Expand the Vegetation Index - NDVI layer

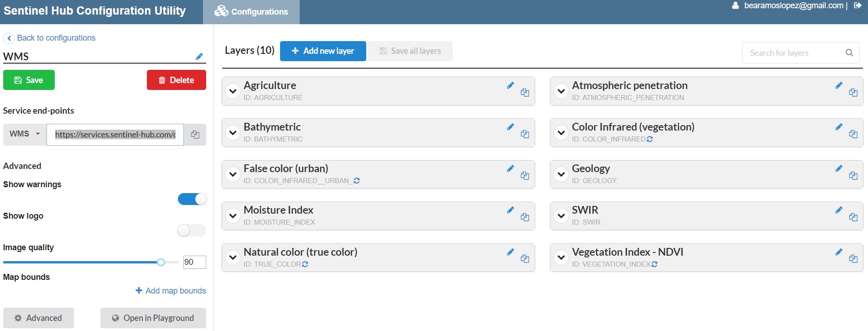561,257
